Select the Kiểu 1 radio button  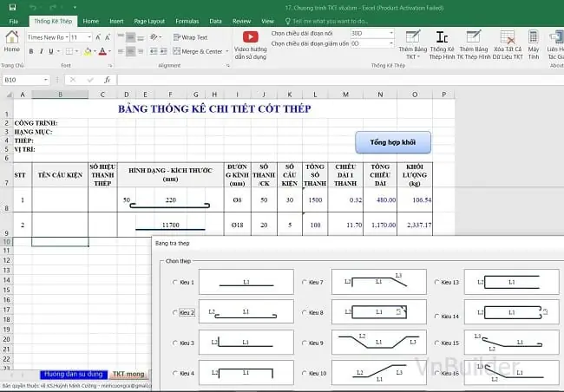coord(175,283)
